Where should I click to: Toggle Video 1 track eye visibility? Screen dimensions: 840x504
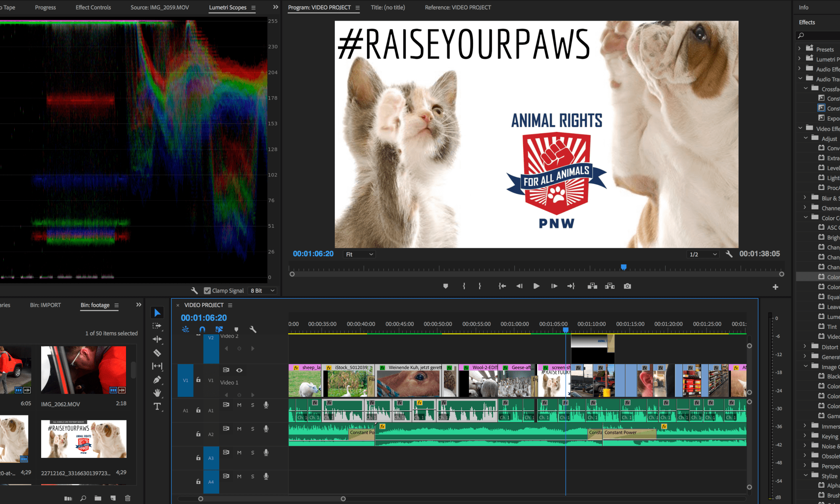pyautogui.click(x=239, y=370)
